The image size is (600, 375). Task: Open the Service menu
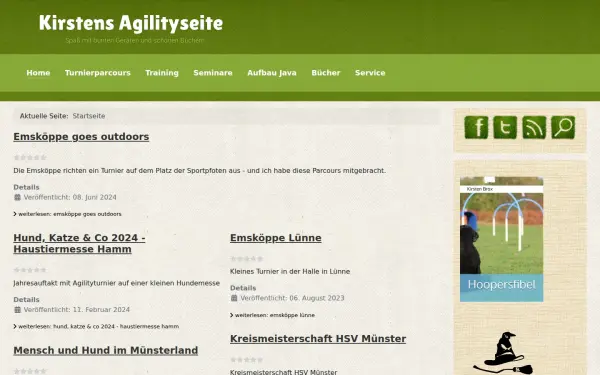[370, 73]
